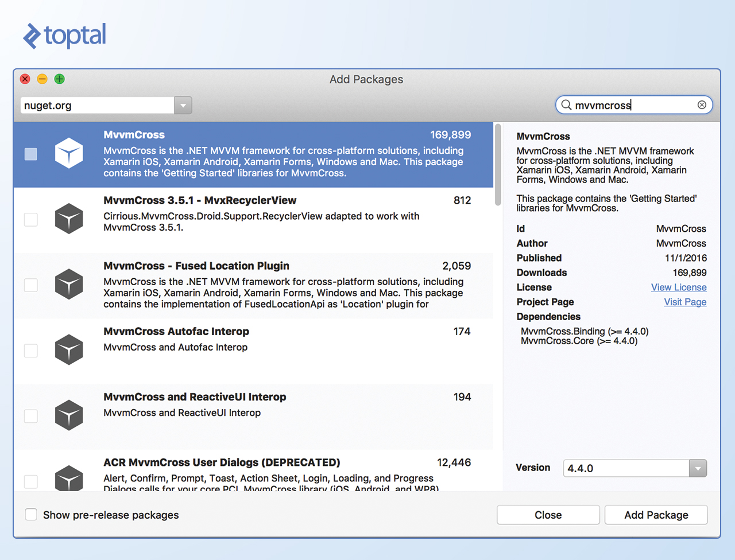The height and width of the screenshot is (560, 735).
Task: Check the MvvmCross package checkbox
Action: (31, 154)
